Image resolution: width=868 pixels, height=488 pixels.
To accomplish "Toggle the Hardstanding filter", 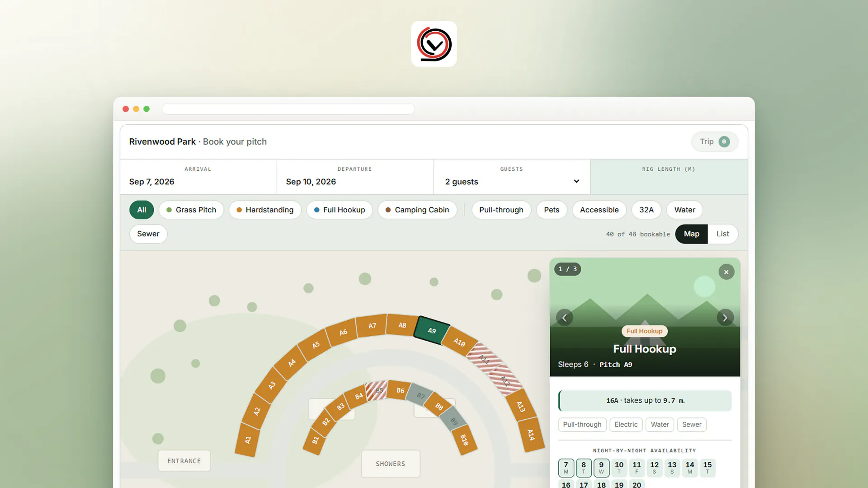I will click(x=265, y=210).
